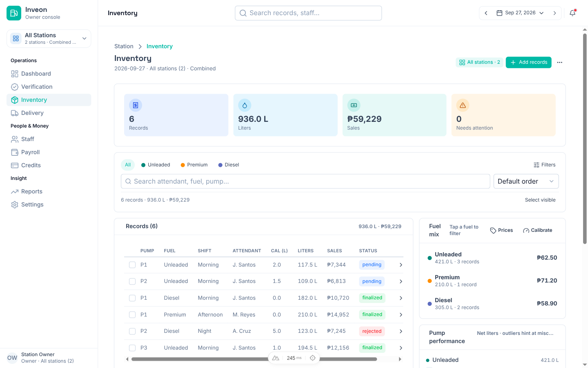The image size is (588, 368).
Task: Open the Filters panel
Action: (x=544, y=165)
